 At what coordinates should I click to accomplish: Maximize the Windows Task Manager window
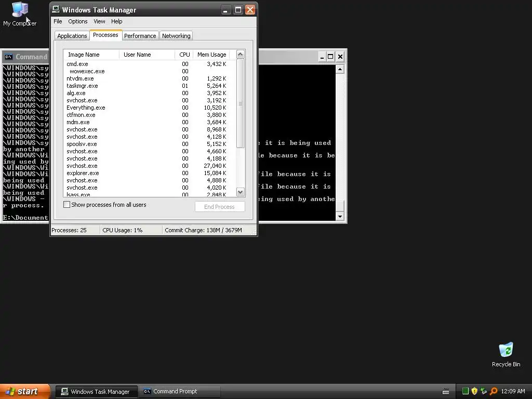click(x=238, y=10)
